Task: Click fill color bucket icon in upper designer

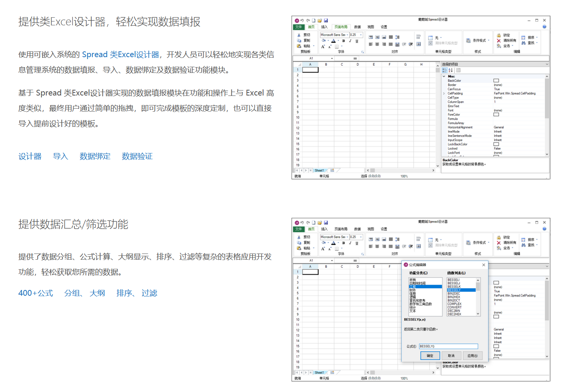Action: point(323,41)
